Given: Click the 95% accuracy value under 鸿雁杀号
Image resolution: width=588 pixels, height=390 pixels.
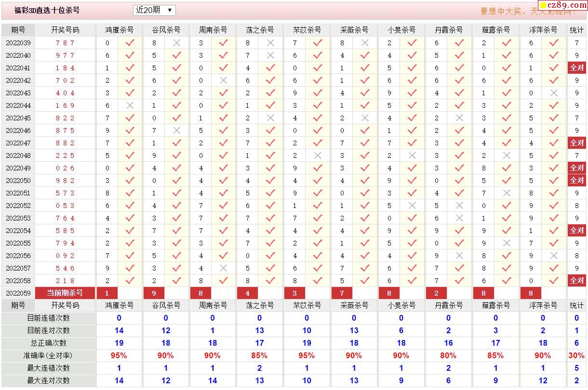Looking at the screenshot, I should [x=119, y=356].
